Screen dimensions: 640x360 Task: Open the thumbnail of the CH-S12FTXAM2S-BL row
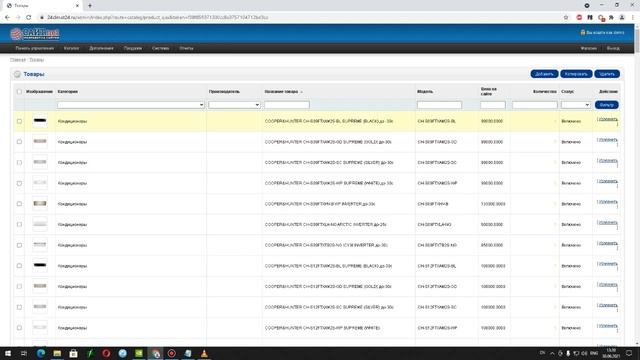coord(40,265)
